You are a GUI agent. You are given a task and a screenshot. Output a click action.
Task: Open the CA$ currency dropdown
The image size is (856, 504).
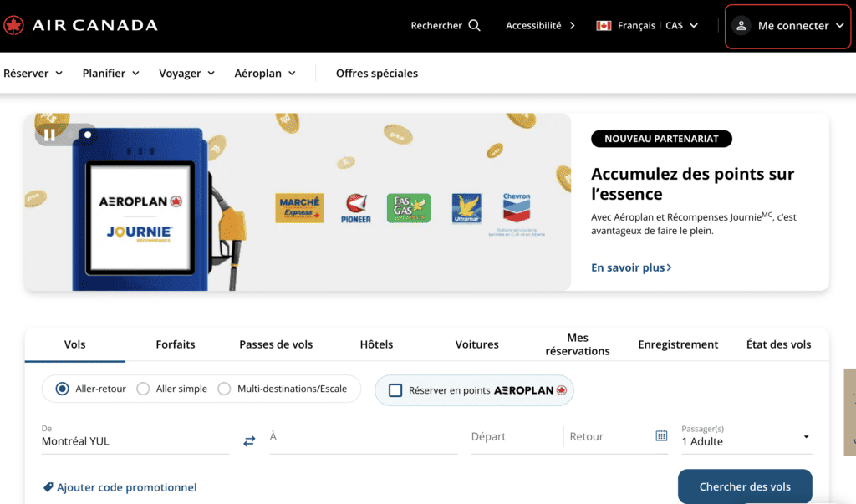click(680, 25)
